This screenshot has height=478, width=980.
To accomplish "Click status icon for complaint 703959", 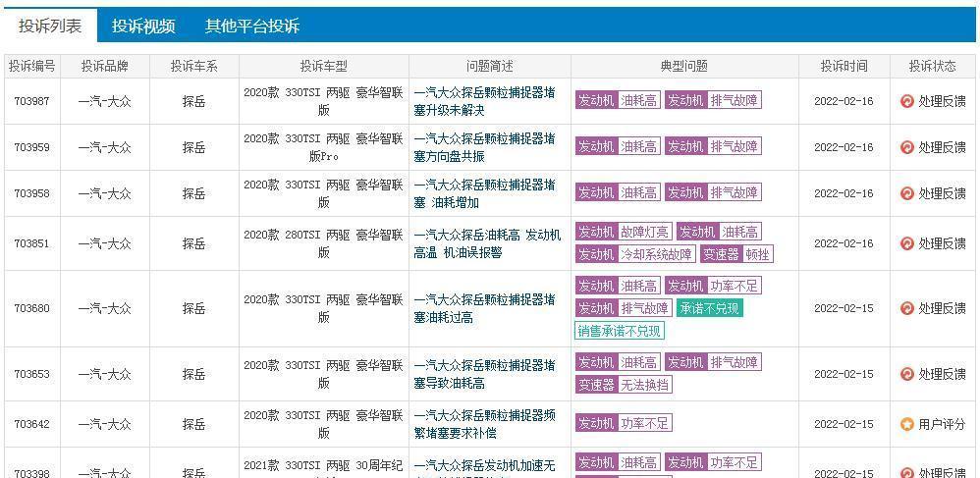I will click(907, 147).
